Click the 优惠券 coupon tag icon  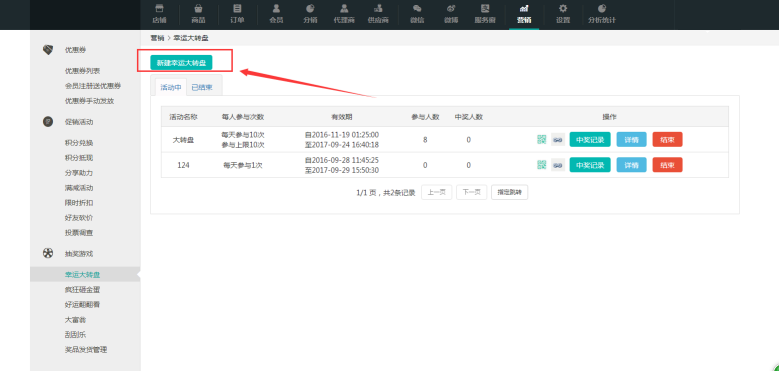[48, 50]
